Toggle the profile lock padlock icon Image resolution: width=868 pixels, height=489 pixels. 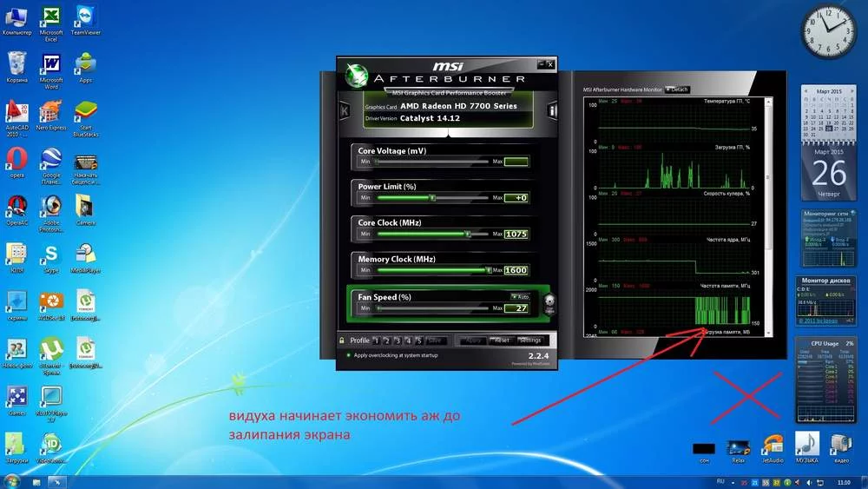(342, 340)
